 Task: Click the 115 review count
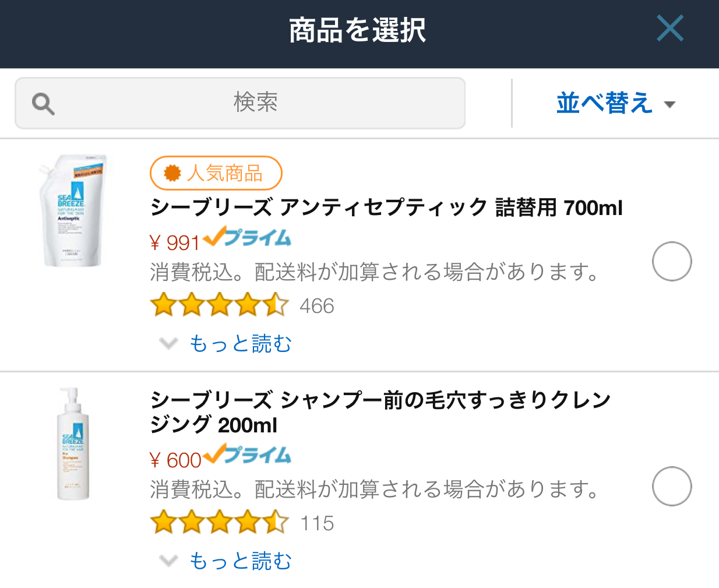[x=317, y=523]
